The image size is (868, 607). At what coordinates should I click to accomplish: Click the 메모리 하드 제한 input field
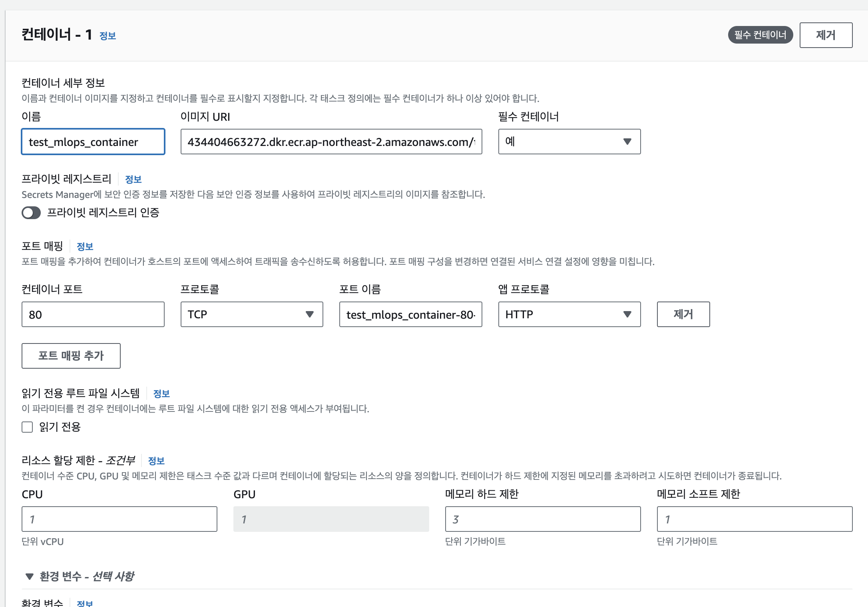pyautogui.click(x=542, y=519)
